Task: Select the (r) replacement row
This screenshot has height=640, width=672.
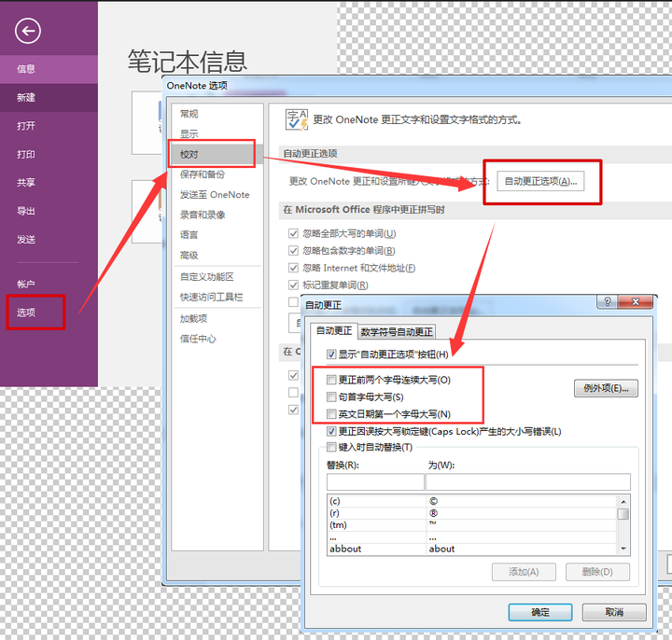Action: pyautogui.click(x=472, y=513)
